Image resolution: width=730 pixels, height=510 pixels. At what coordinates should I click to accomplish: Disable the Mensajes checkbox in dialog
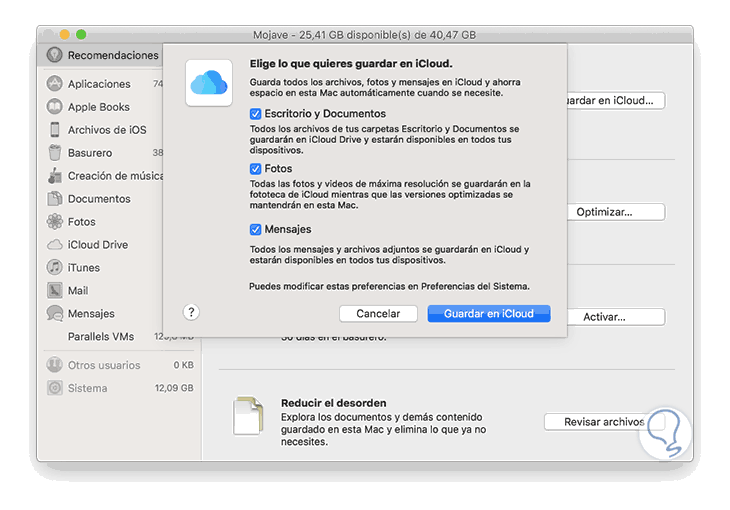(255, 229)
